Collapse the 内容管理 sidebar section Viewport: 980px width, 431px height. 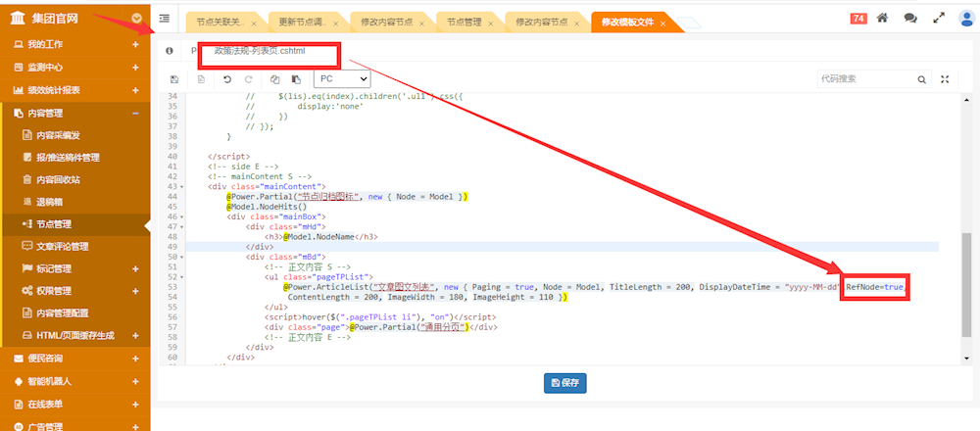click(135, 113)
